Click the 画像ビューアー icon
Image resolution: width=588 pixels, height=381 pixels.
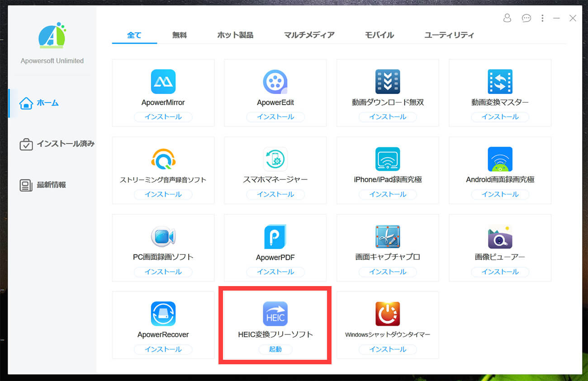click(500, 236)
